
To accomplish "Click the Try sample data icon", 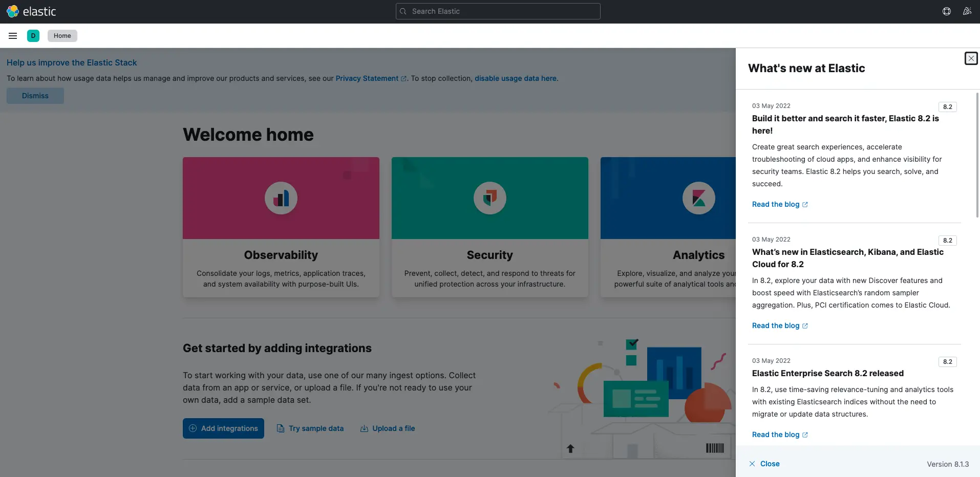I will coord(280,428).
